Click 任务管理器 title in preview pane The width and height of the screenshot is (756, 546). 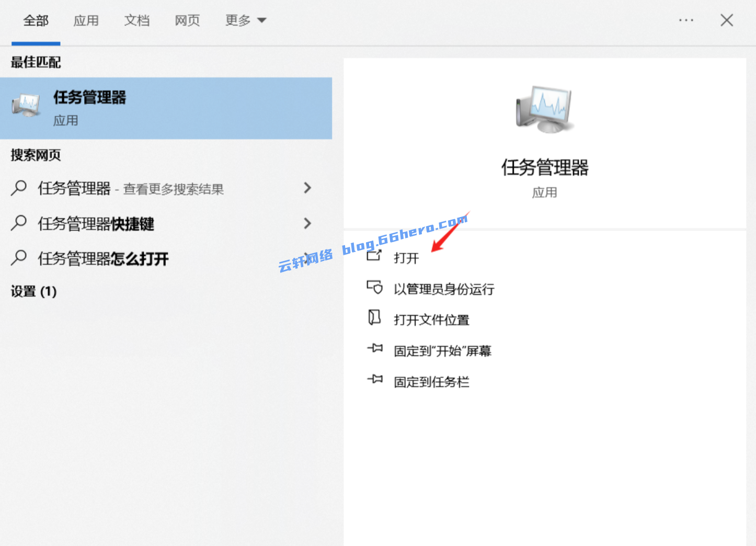pyautogui.click(x=545, y=167)
